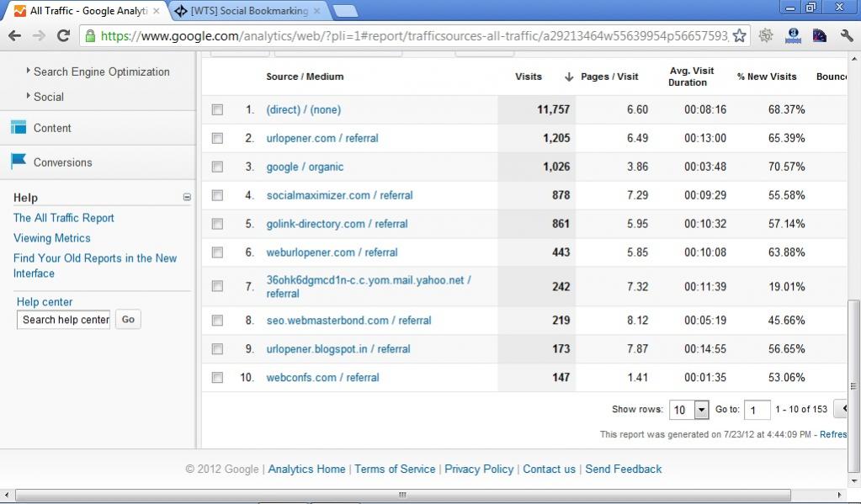Close the All Traffic Google Analytics tab
The image size is (861, 504).
point(157,10)
